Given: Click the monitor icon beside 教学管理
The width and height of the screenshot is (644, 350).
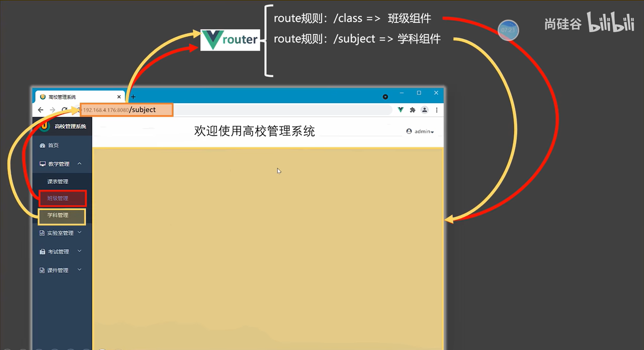Looking at the screenshot, I should (42, 164).
